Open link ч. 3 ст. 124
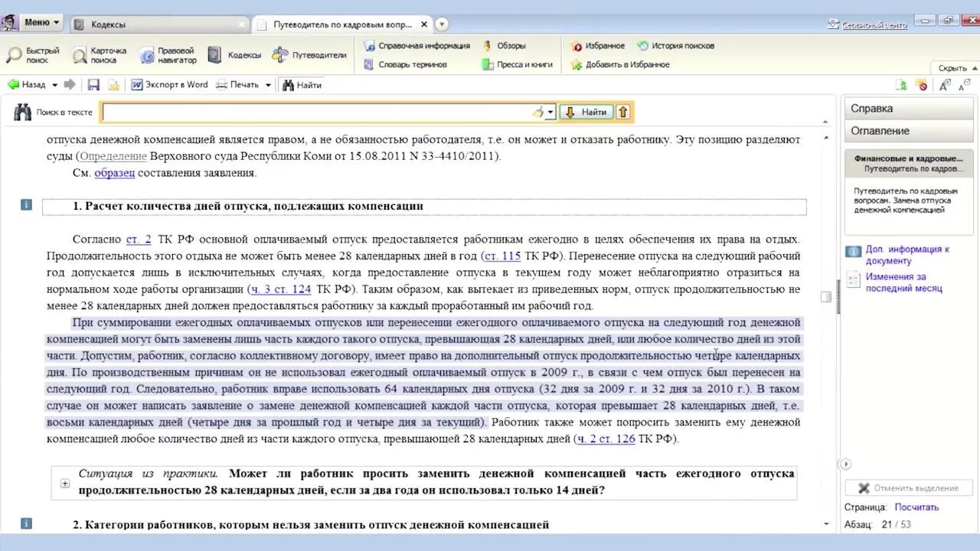 pos(281,289)
